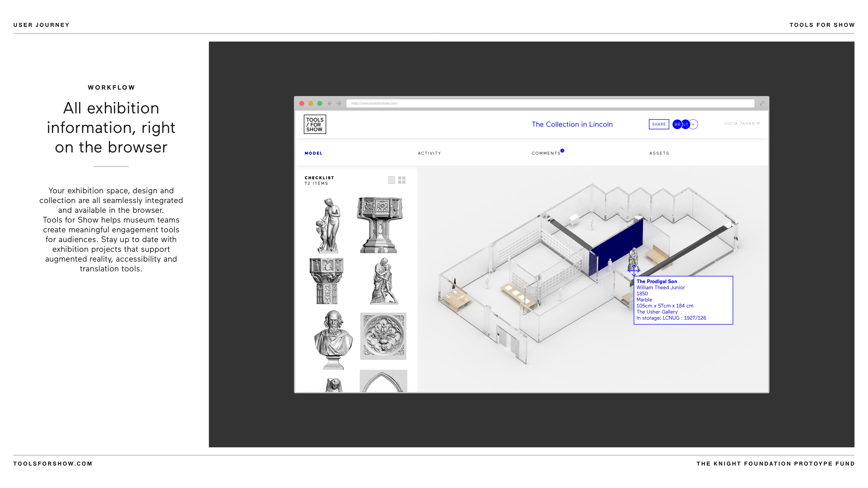
Task: Select the gothic arch thumbnail
Action: tap(383, 381)
